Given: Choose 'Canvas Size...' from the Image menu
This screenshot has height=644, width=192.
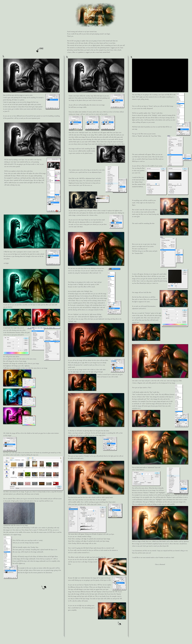Looking at the screenshot, I should click(x=38, y=338).
